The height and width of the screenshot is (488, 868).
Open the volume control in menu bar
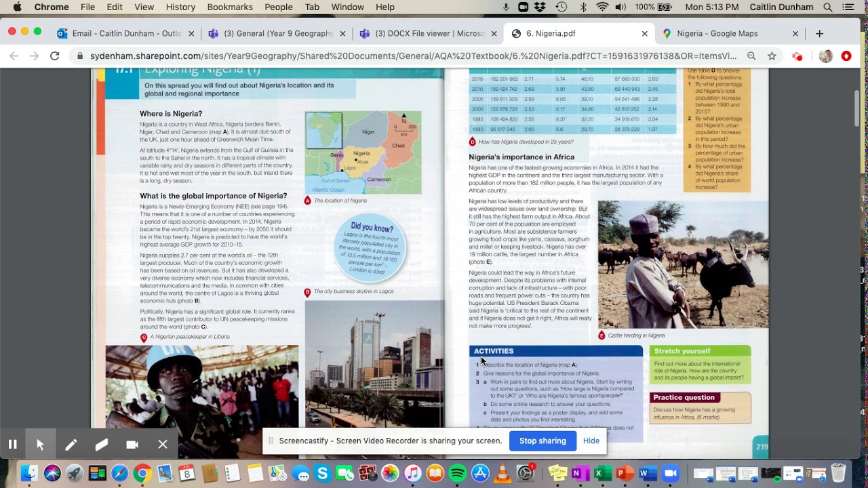pos(620,7)
